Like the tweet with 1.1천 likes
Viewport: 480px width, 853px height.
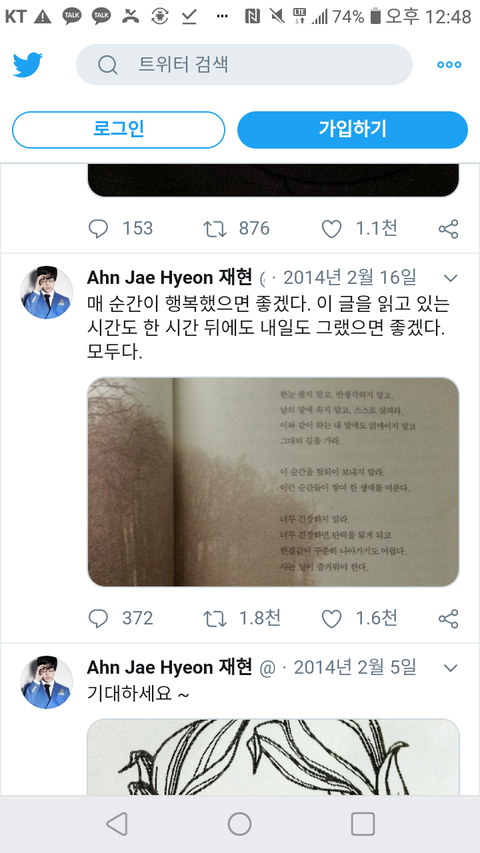pyautogui.click(x=331, y=228)
